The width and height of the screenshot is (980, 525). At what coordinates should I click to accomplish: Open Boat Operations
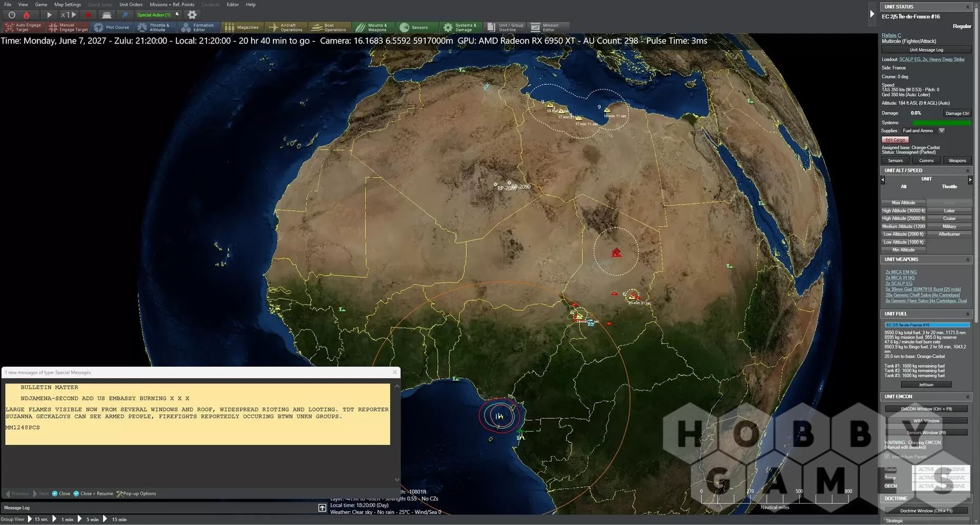click(331, 27)
